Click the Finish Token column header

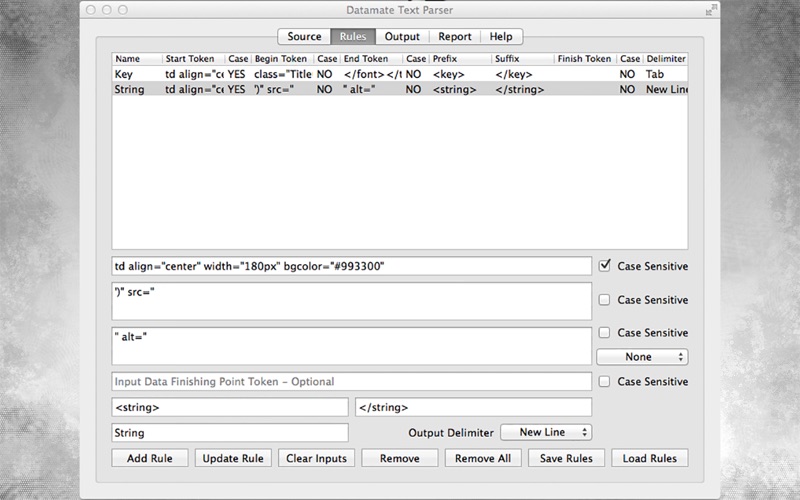[x=585, y=59]
